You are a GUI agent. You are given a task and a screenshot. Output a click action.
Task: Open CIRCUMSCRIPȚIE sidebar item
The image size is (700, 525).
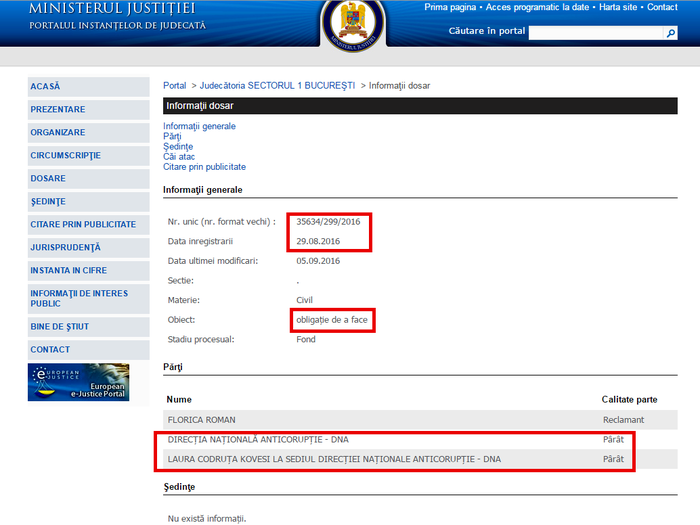click(88, 155)
